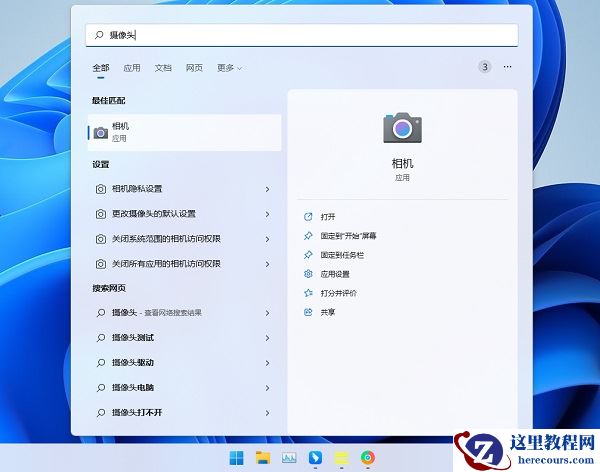Click the star icon next to 打分并评价
The width and height of the screenshot is (600, 472).
[308, 293]
